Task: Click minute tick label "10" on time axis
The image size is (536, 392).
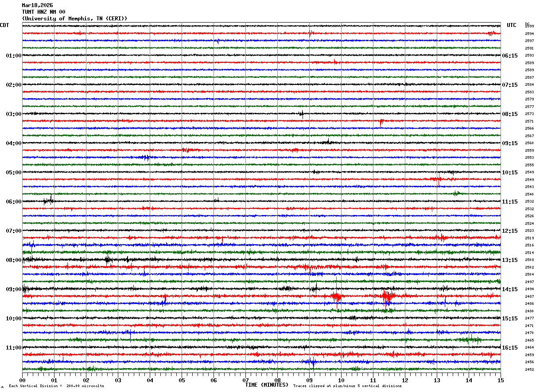Action: click(341, 380)
